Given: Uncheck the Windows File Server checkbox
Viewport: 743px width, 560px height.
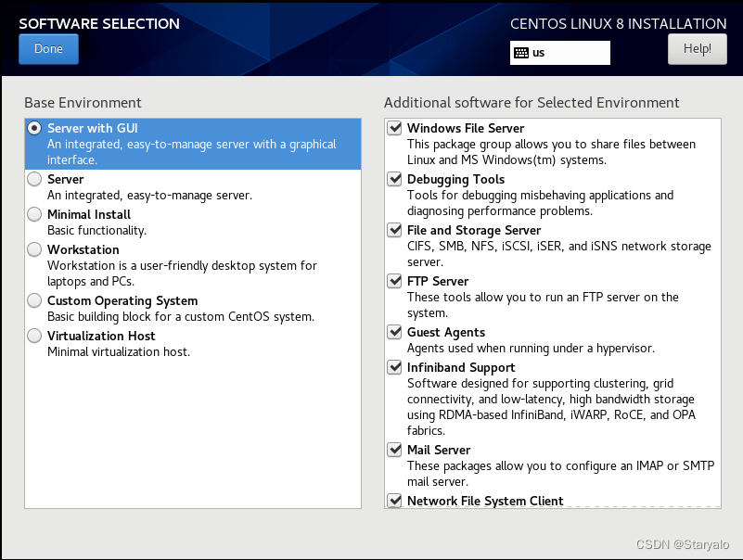Looking at the screenshot, I should click(x=394, y=128).
